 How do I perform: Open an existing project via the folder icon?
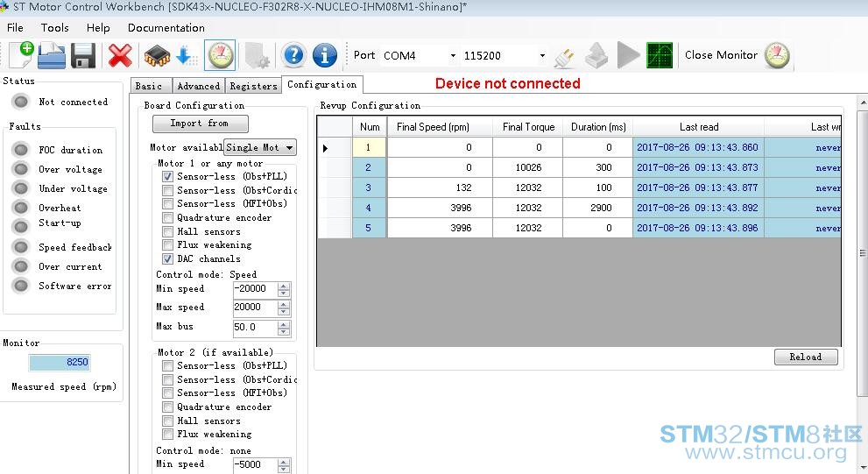click(52, 55)
